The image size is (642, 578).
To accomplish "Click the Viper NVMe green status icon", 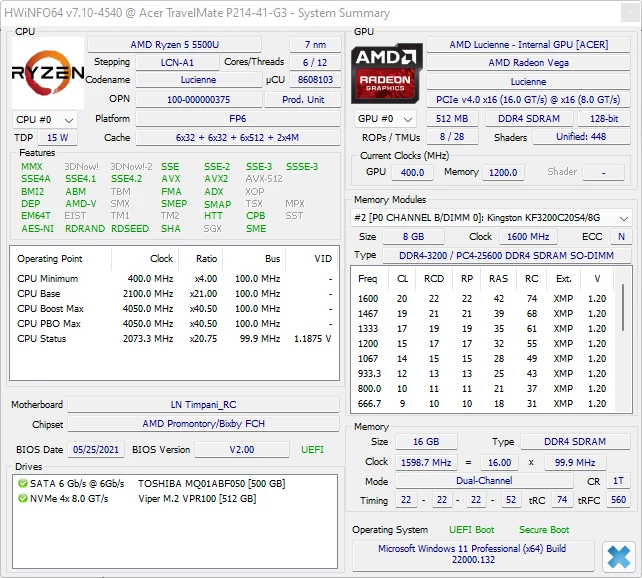I will pyautogui.click(x=23, y=499).
